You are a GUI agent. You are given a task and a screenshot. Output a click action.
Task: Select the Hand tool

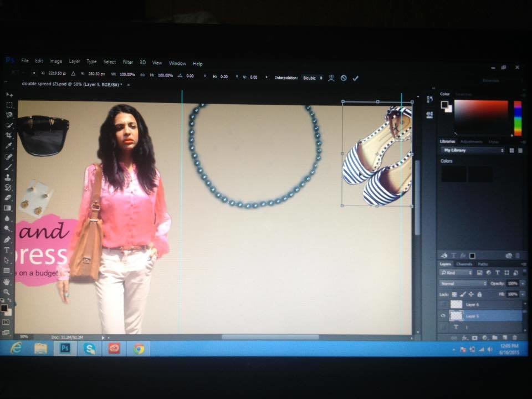7,282
